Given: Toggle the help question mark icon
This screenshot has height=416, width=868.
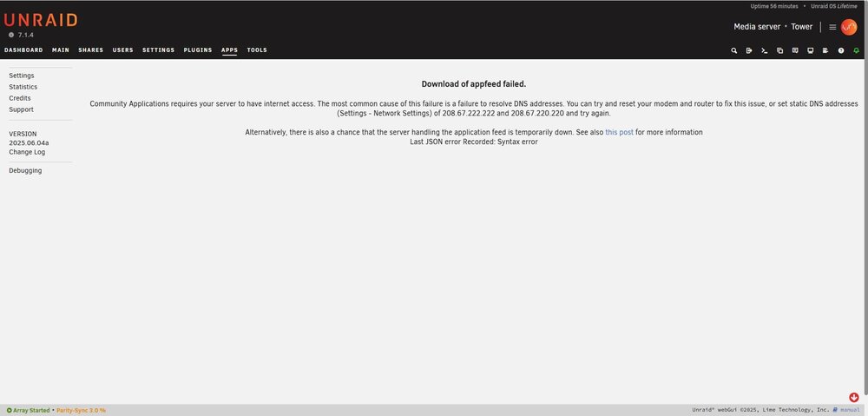Looking at the screenshot, I should point(841,50).
